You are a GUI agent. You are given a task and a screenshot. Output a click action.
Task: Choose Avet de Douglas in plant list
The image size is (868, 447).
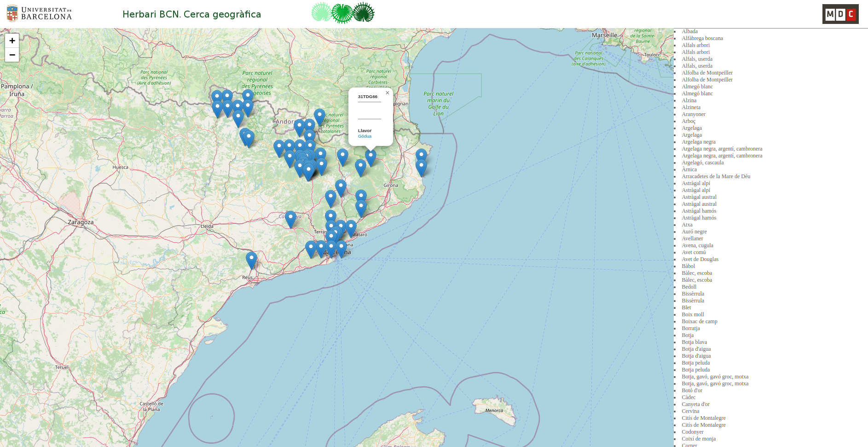point(700,259)
